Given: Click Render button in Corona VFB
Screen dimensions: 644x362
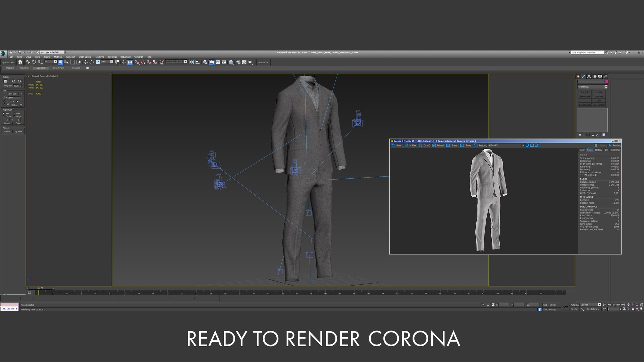Looking at the screenshot, I should tap(614, 145).
